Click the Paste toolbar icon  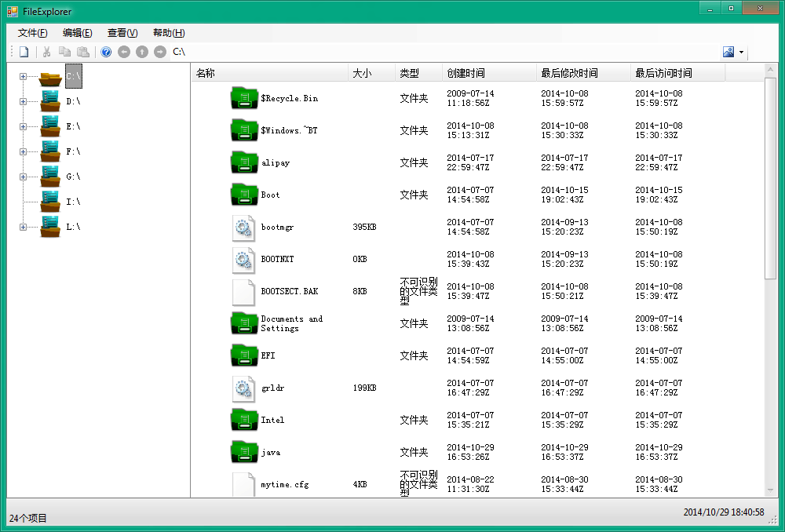point(83,52)
